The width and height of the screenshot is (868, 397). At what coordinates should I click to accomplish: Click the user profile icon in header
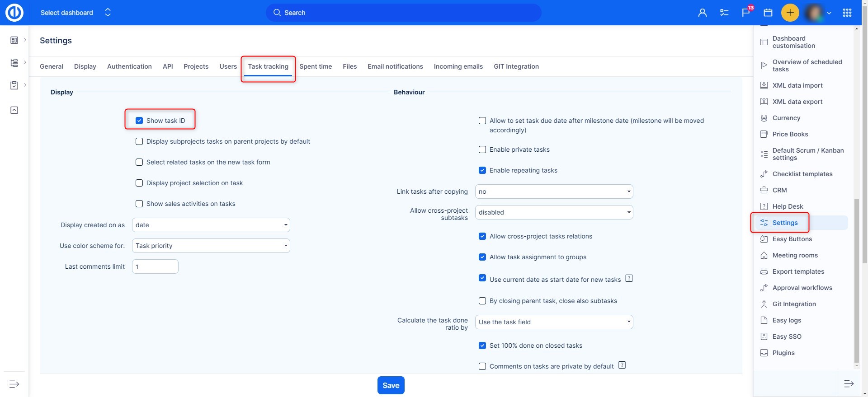click(702, 13)
